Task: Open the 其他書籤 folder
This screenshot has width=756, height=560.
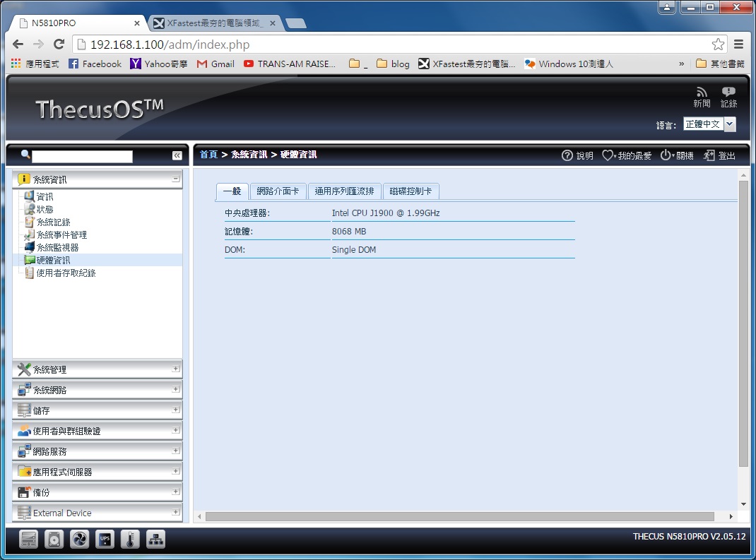Action: (x=721, y=64)
